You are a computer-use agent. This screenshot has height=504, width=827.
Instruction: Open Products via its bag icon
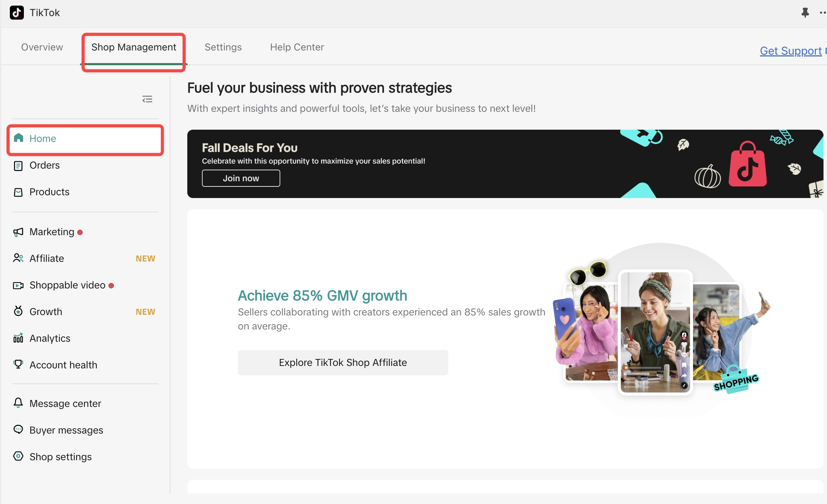pyautogui.click(x=18, y=192)
